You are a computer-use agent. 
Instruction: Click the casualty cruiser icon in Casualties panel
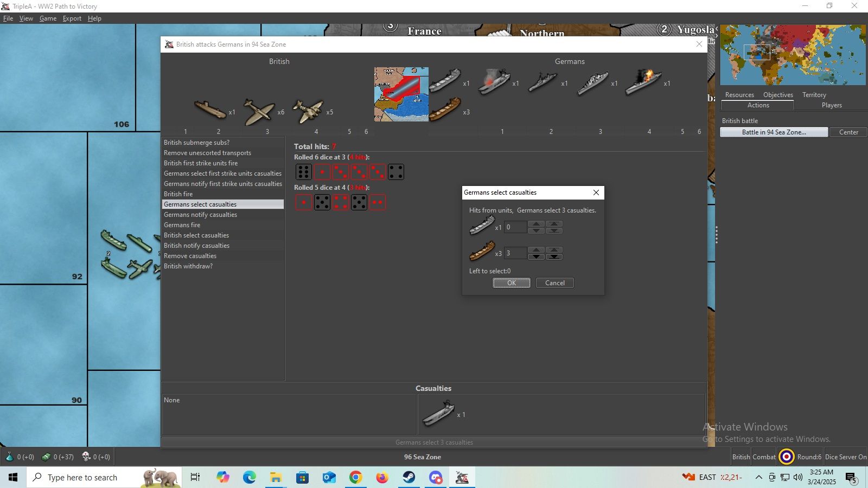pos(439,413)
